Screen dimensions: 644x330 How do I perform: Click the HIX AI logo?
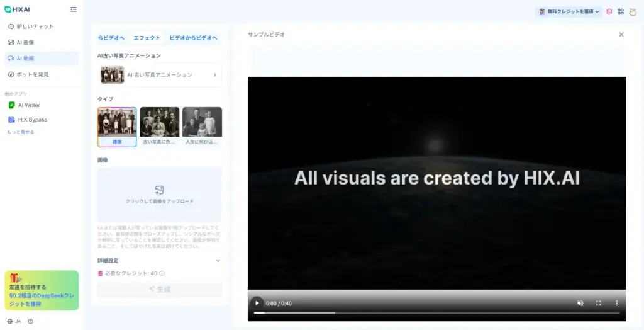click(x=17, y=9)
